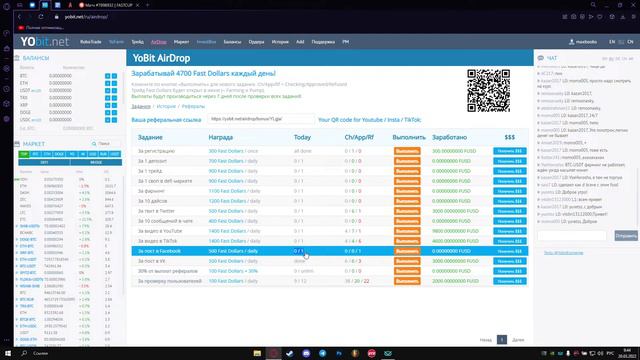Open Steam from the taskbar
640x360 pixels.
290,353
